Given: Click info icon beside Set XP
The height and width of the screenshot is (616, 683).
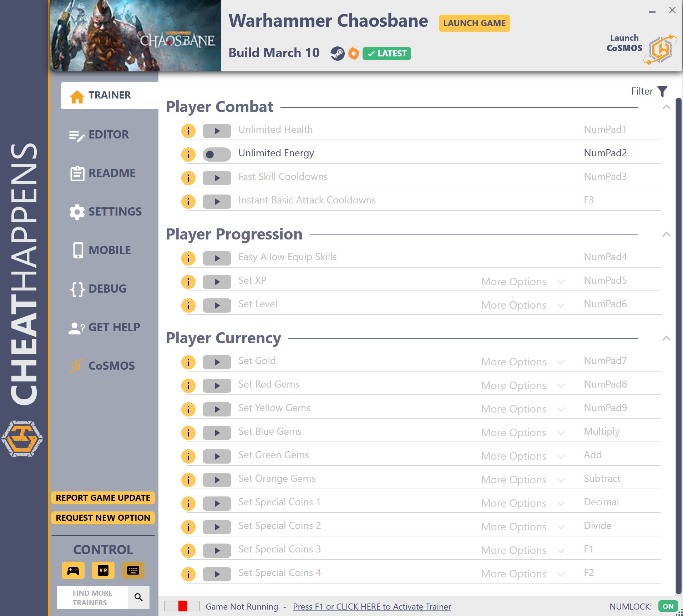Looking at the screenshot, I should (188, 282).
